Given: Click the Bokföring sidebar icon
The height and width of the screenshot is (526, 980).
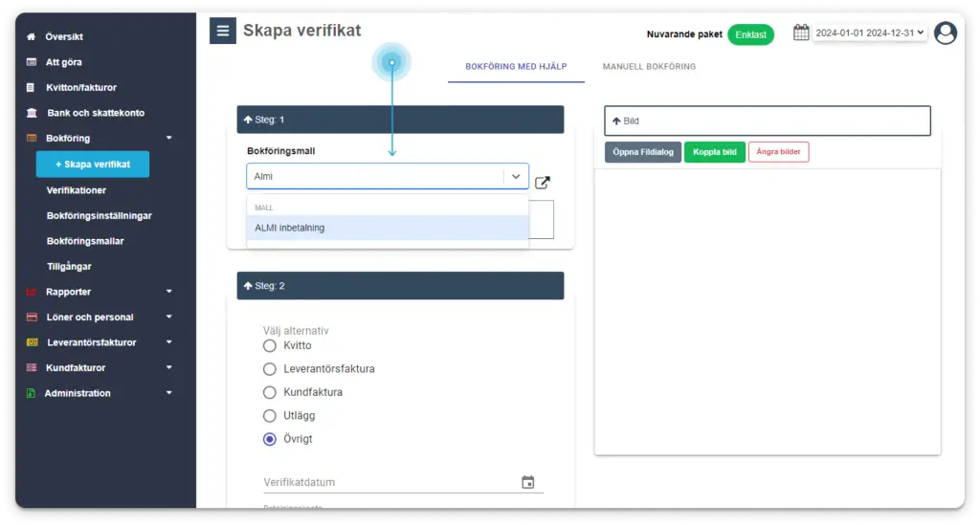Looking at the screenshot, I should click(x=32, y=138).
